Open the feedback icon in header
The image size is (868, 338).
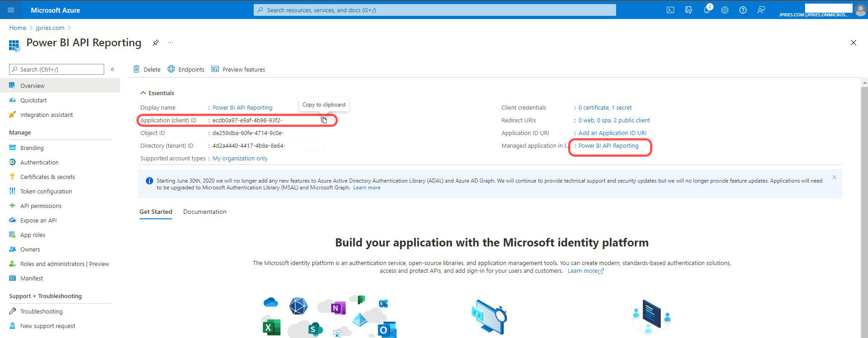(x=761, y=10)
